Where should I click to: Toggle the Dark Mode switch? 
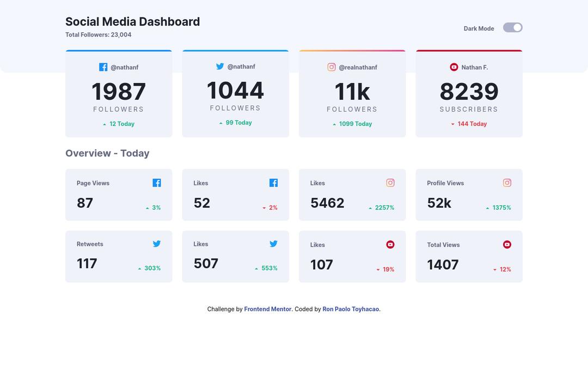pyautogui.click(x=512, y=28)
